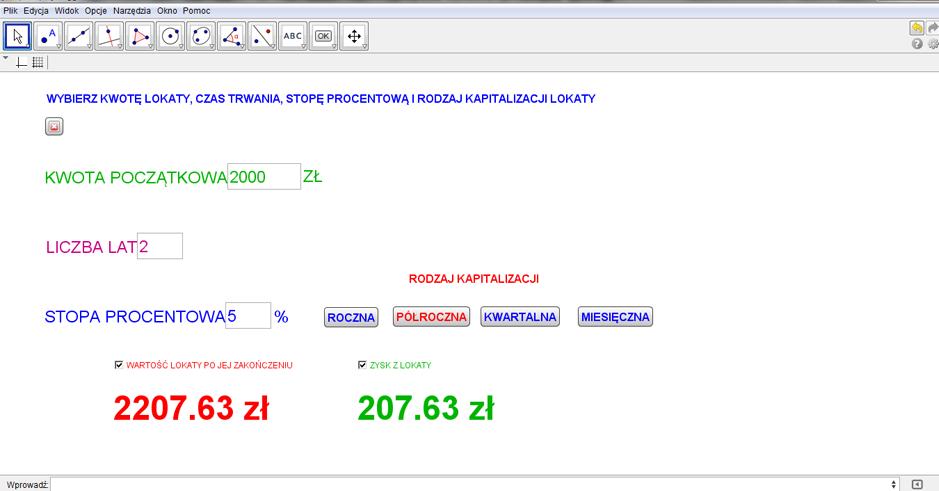The width and height of the screenshot is (939, 491).
Task: Click the grey Redo arrow
Action: [933, 28]
